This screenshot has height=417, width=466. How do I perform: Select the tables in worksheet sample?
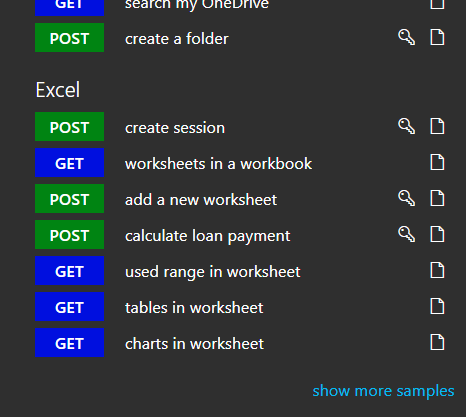[x=194, y=308]
